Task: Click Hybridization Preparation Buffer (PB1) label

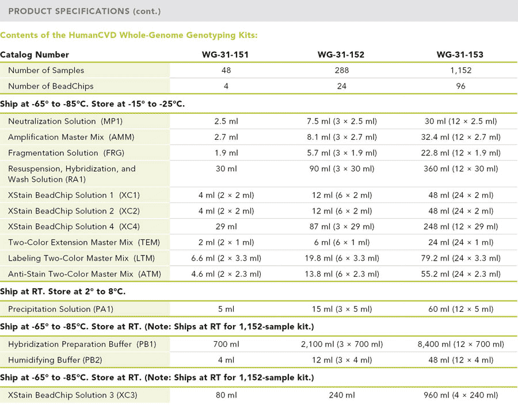Action: pos(82,344)
